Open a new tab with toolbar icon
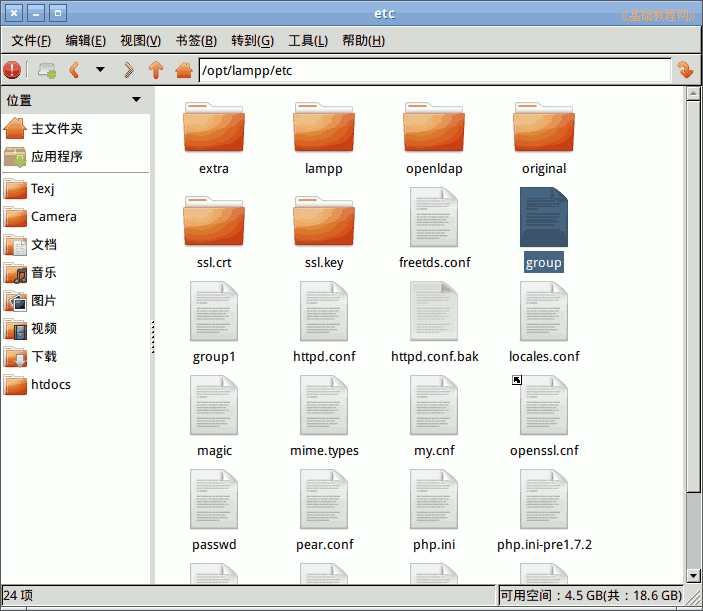The height and width of the screenshot is (611, 703). [x=47, y=70]
